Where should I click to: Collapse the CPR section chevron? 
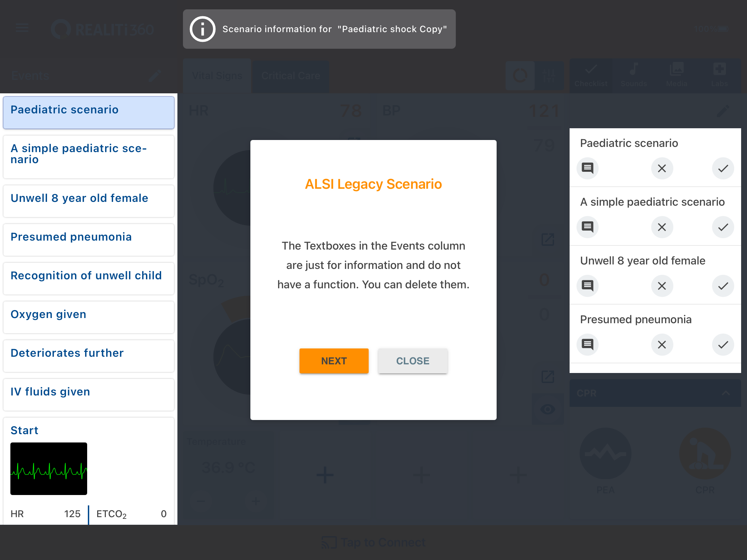pos(726,393)
